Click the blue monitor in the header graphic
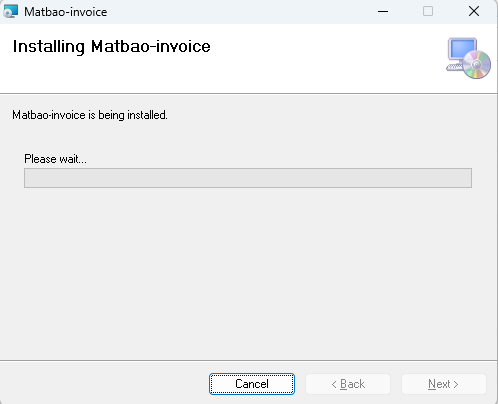The width and height of the screenshot is (498, 404). coord(462,50)
